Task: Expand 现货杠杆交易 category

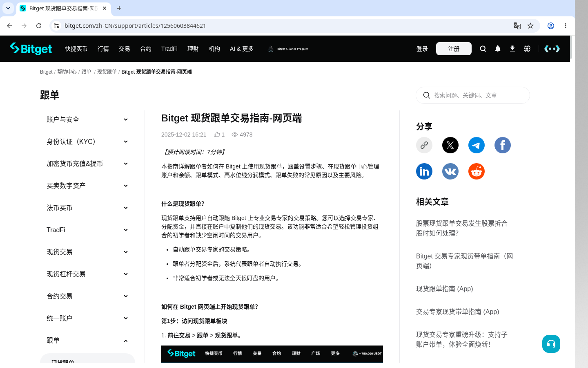Action: tap(87, 274)
